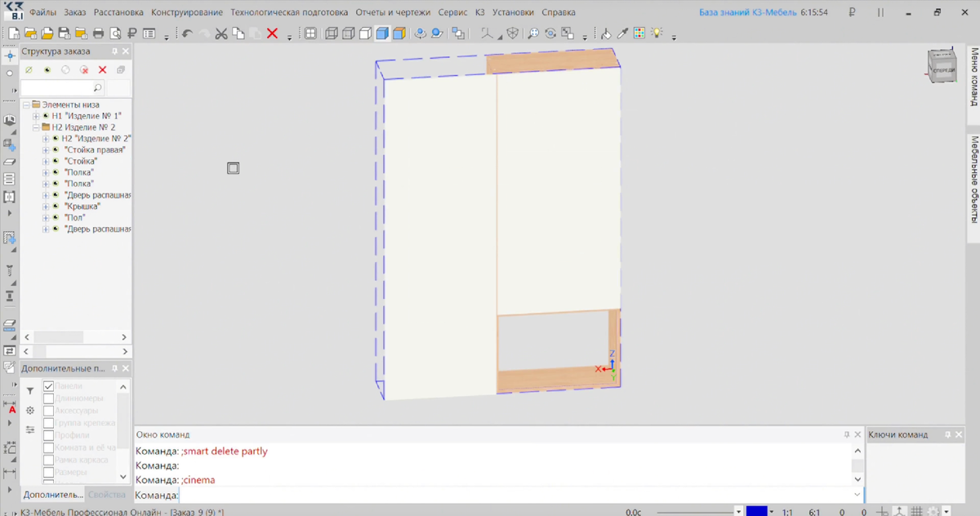The image size is (980, 516).
Task: Click the Zoom extents magnifier icon
Action: [x=533, y=33]
